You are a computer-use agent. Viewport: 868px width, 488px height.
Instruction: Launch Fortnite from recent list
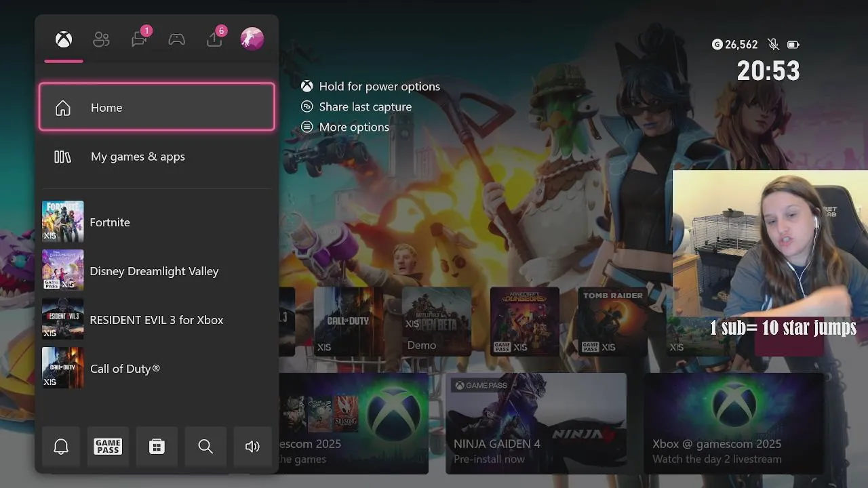click(157, 222)
